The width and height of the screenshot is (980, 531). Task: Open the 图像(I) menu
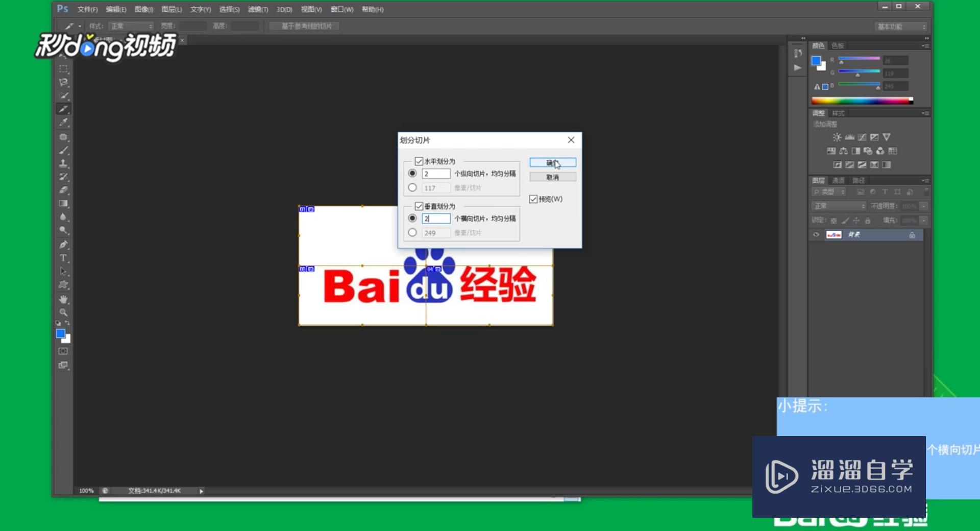[144, 10]
